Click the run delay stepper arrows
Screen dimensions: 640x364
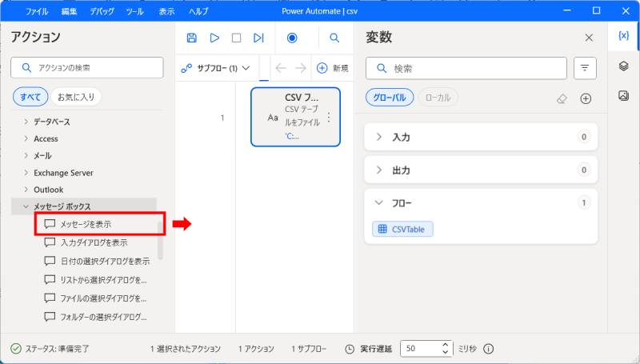(x=446, y=349)
